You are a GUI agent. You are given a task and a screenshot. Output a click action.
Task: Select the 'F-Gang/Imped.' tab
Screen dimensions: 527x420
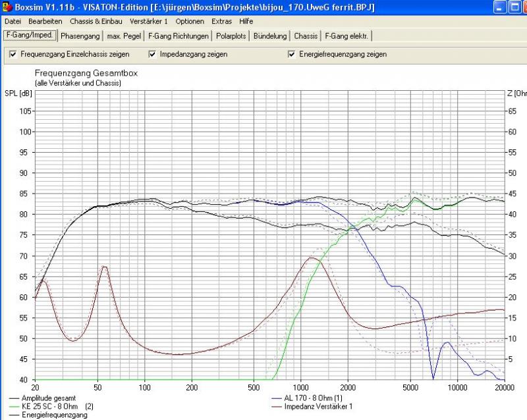click(x=30, y=36)
